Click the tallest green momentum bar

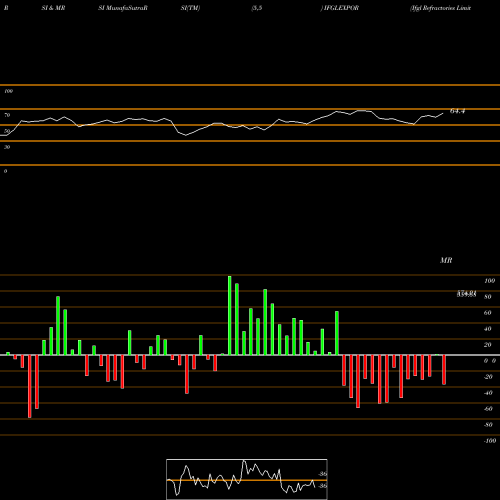coord(230,315)
